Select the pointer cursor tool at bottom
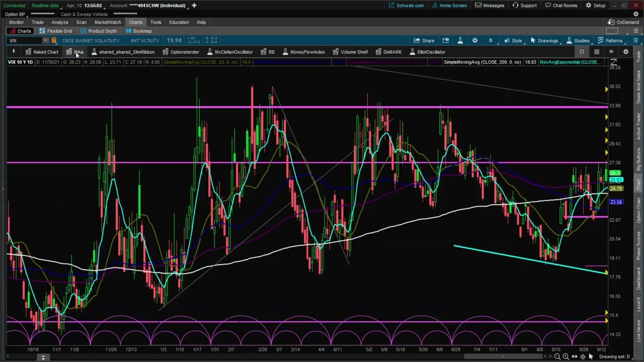 point(591,356)
